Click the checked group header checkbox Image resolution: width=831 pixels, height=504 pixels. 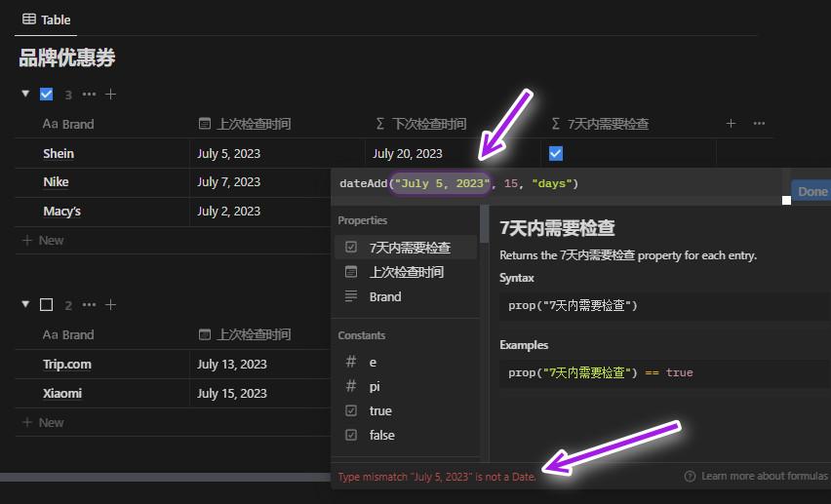[46, 95]
